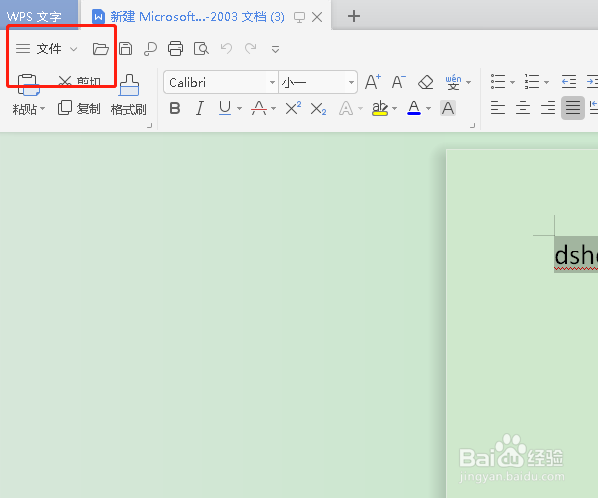This screenshot has height=498, width=598.
Task: Select the 格式刷 format painter
Action: click(129, 95)
